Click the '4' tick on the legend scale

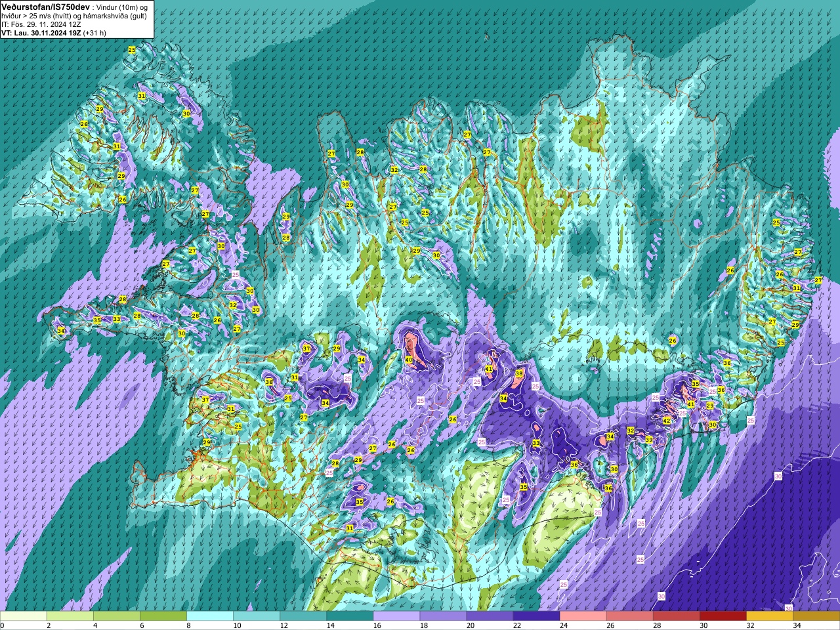[x=94, y=625]
